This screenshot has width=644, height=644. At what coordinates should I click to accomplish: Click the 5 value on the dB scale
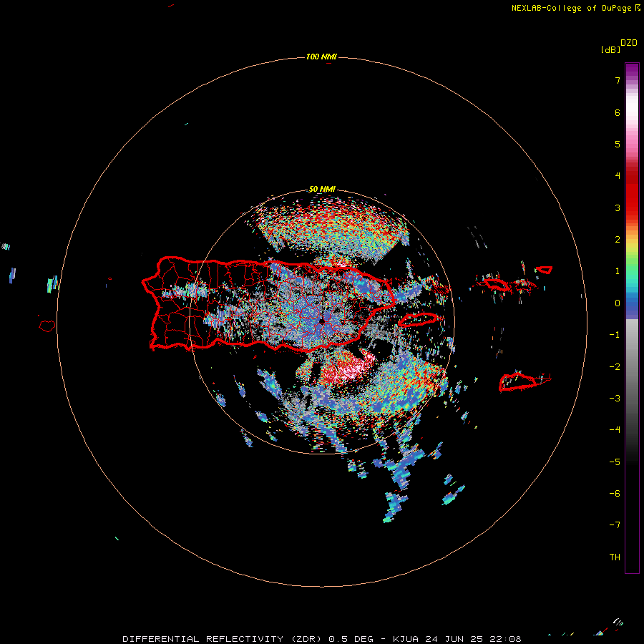click(x=618, y=144)
